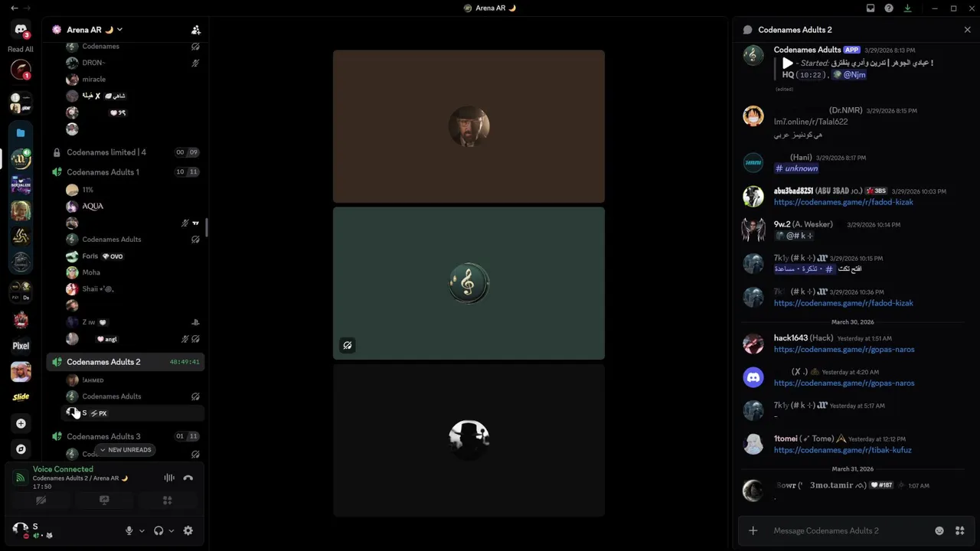Image resolution: width=980 pixels, height=551 pixels.
Task: Click your own avatar S in the user panel
Action: [x=21, y=529]
